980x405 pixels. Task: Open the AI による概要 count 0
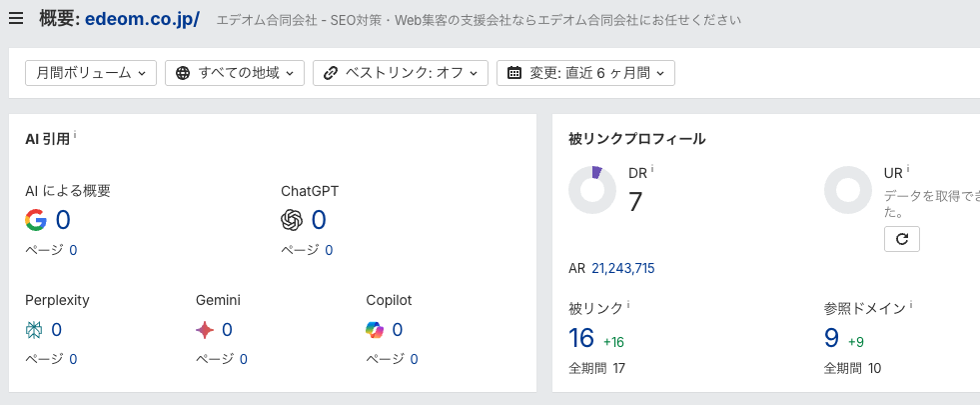tap(63, 220)
